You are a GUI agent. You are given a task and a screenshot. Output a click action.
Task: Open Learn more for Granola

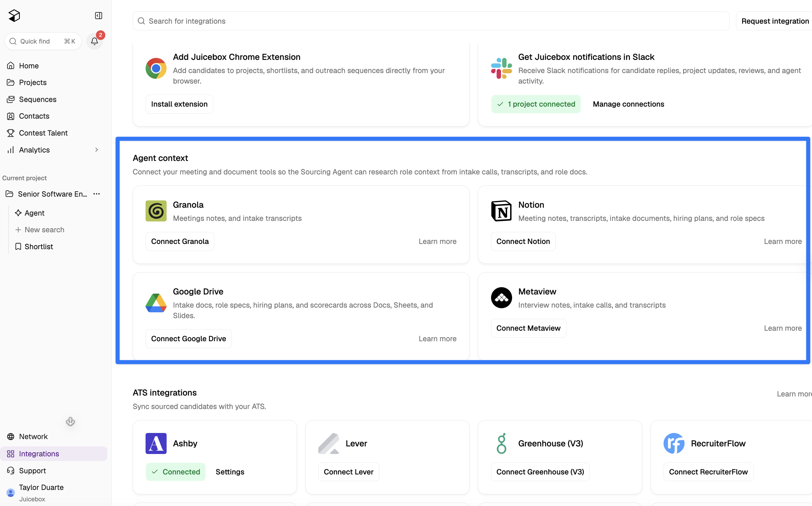click(x=437, y=241)
